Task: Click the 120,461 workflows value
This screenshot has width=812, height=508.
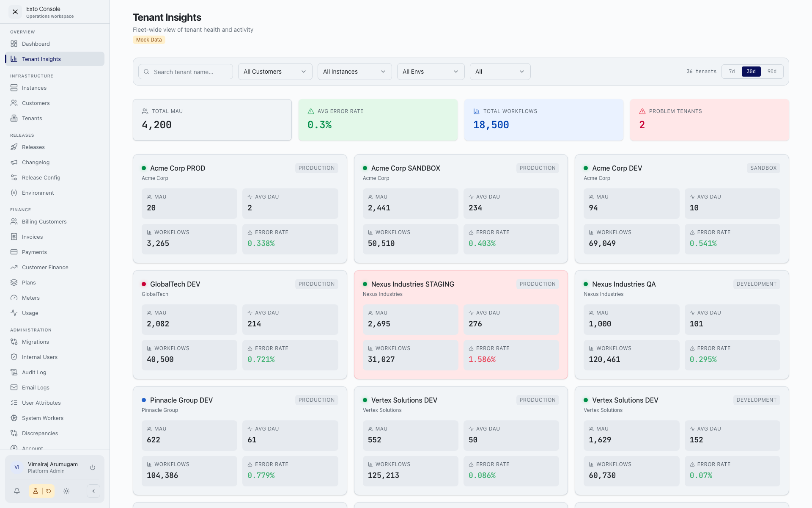Action: tap(604, 359)
